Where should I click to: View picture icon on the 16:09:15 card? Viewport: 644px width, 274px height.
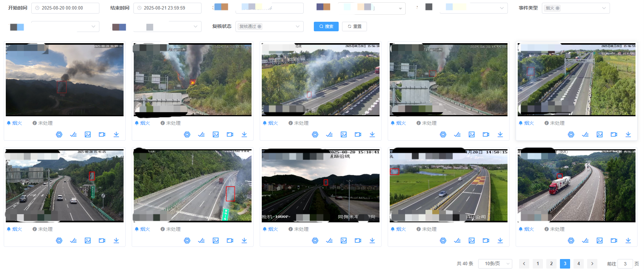88,135
